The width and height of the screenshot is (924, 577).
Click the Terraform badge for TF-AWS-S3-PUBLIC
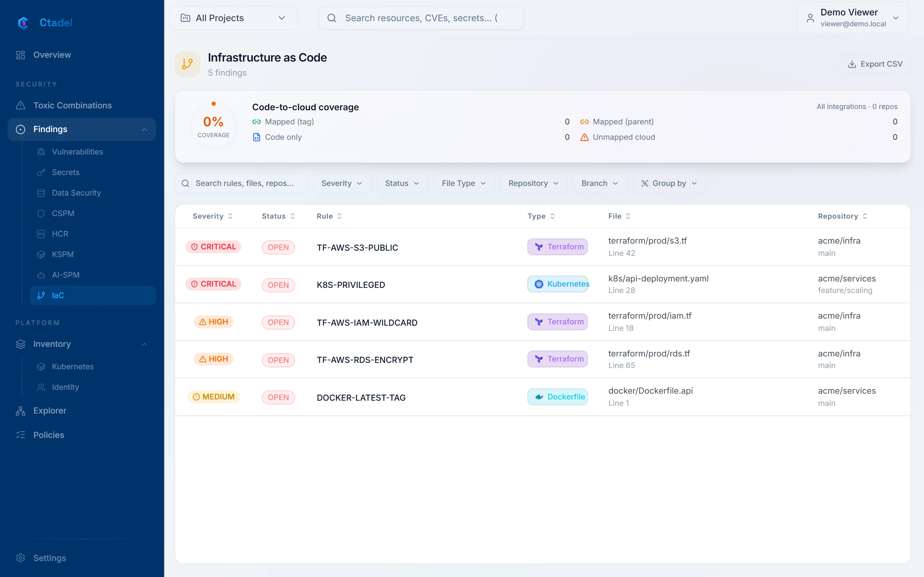(x=558, y=247)
